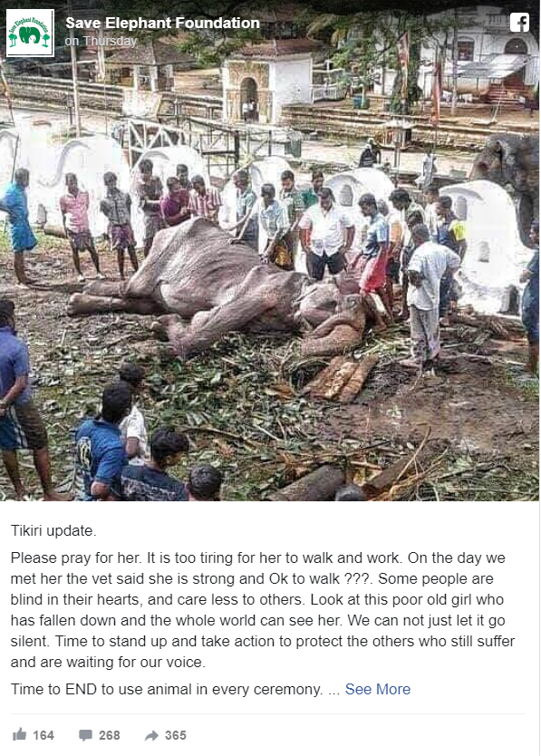Click the comment speech bubble icon
This screenshot has height=756, width=541.
(85, 735)
